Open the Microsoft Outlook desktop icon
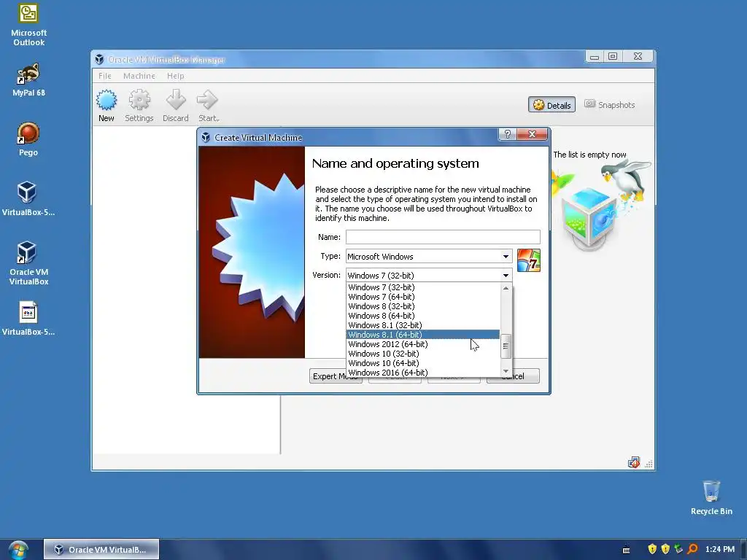Screen dimensions: 747x560 [x=28, y=25]
